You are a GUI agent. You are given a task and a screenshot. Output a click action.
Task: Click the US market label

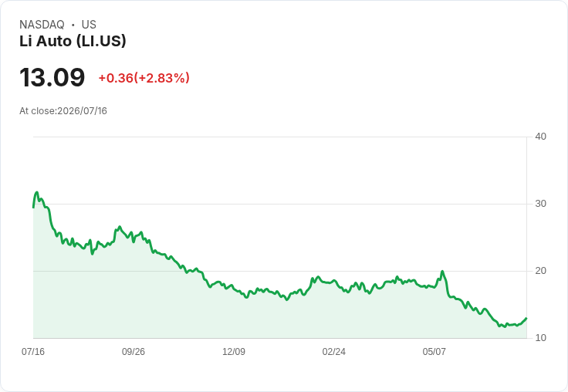[89, 25]
